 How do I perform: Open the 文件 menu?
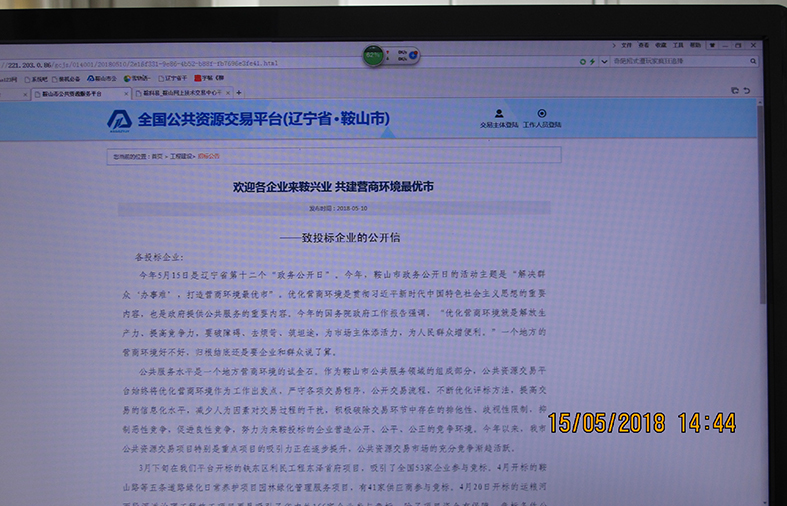(626, 45)
